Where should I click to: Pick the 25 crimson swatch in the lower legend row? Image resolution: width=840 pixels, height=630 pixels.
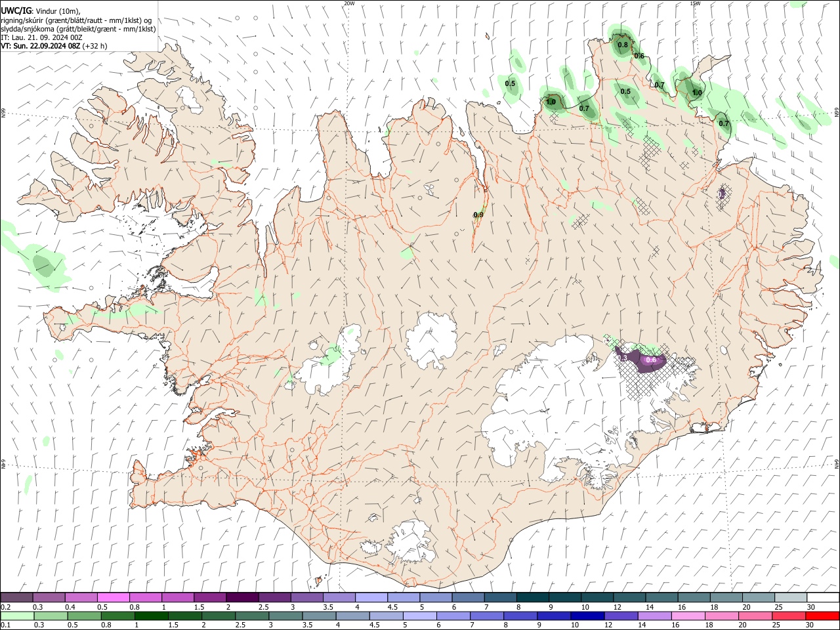[788, 616]
